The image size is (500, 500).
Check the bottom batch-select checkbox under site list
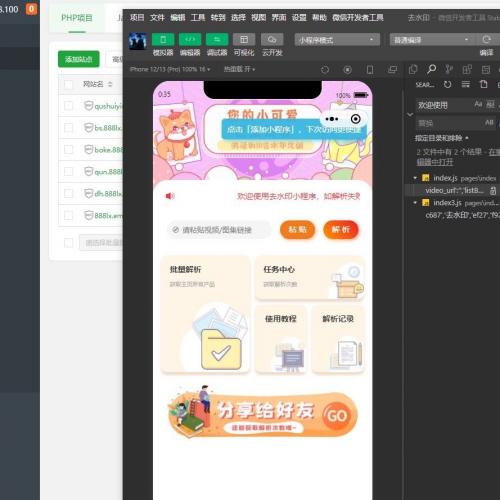click(68, 243)
